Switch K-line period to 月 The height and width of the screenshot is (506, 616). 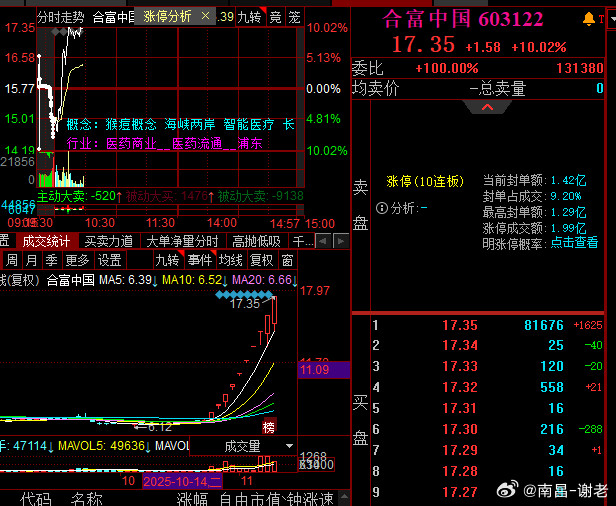tap(31, 260)
